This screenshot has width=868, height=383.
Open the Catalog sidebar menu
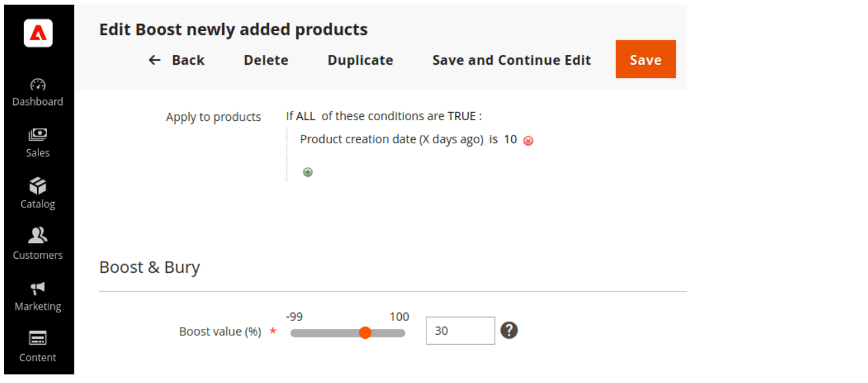(x=38, y=193)
